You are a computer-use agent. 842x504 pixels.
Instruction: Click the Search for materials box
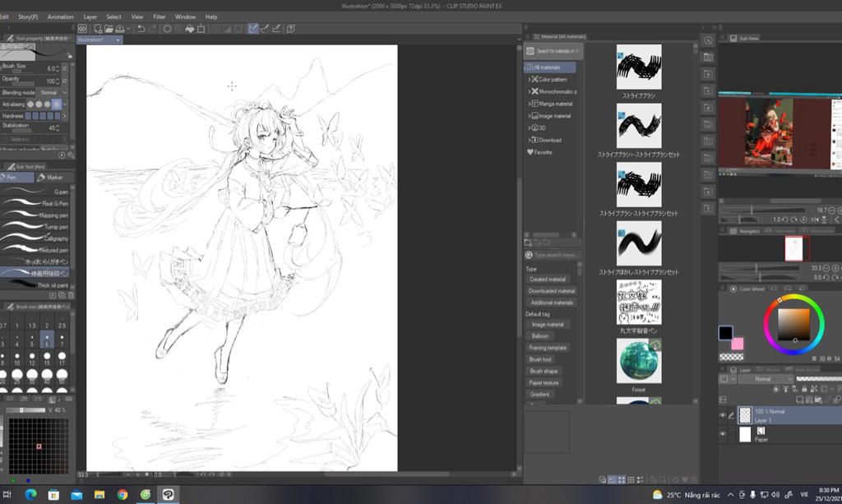(x=553, y=51)
